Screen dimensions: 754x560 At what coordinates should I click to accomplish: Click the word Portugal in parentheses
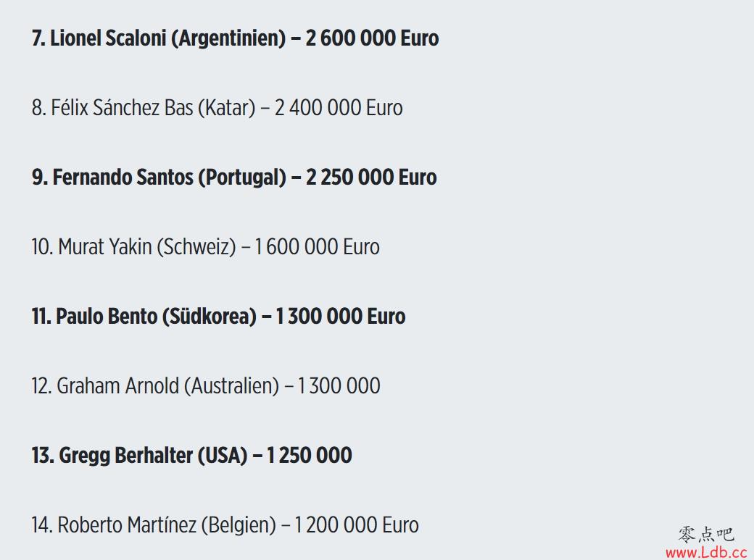[x=242, y=178]
